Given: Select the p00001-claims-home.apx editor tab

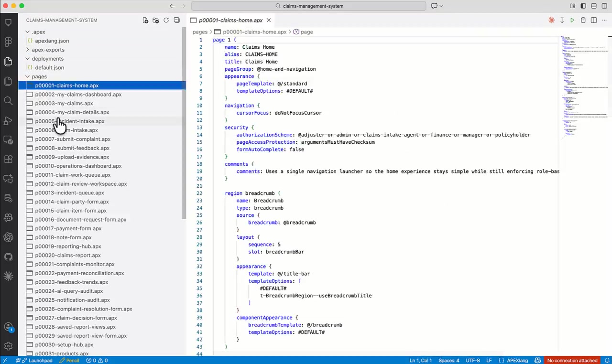Looking at the screenshot, I should tap(231, 20).
